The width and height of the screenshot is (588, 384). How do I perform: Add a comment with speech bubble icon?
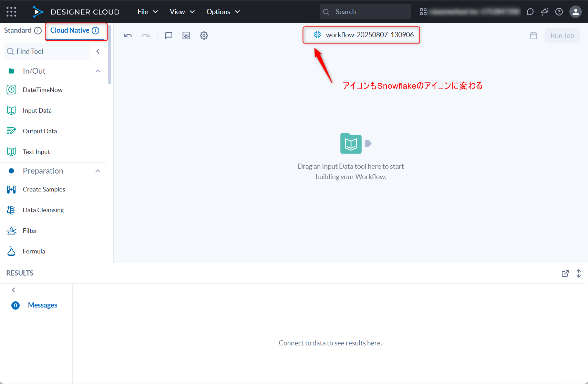point(169,35)
